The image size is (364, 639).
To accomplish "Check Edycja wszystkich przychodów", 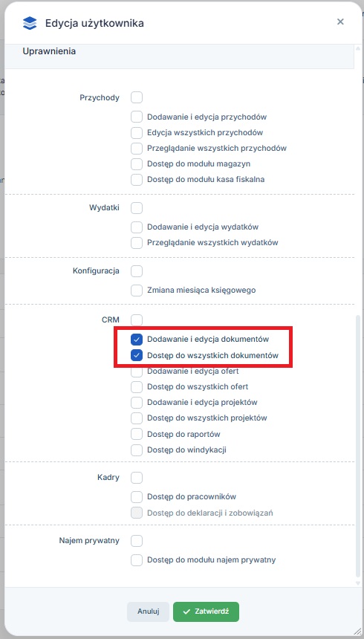I will pos(137,132).
